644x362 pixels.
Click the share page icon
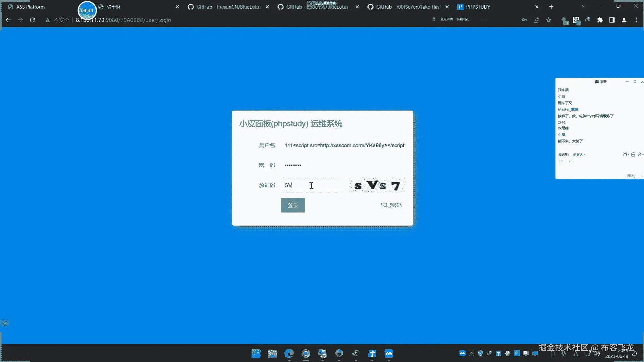pyautogui.click(x=536, y=20)
